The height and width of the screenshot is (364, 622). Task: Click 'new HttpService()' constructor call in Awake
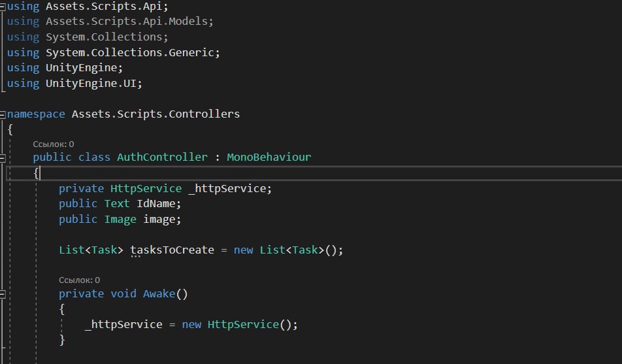tap(237, 325)
